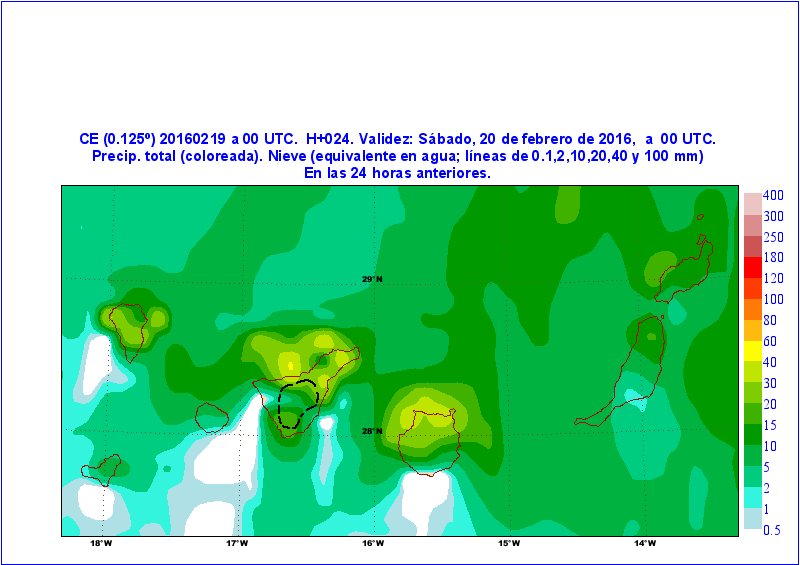Viewport: 800px width, 565px height.
Task: Pick the 5 mm legend swatch
Action: coord(753,476)
